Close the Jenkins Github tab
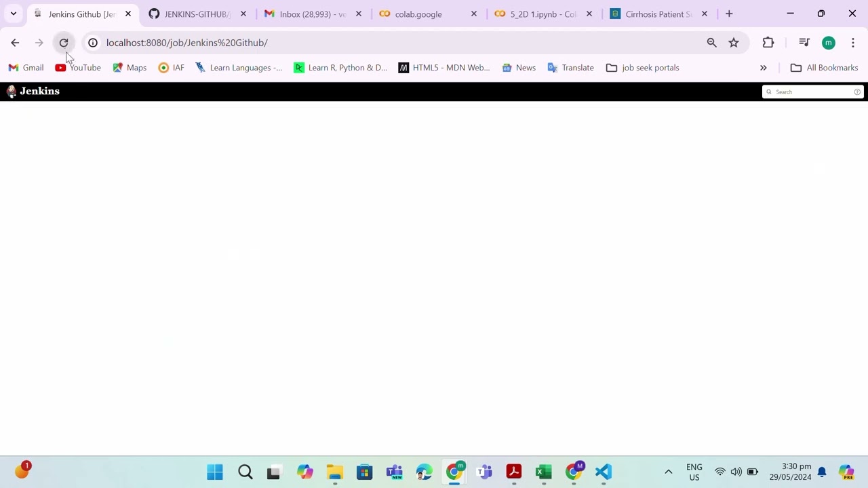Screen dimensions: 868x488 point(128,14)
